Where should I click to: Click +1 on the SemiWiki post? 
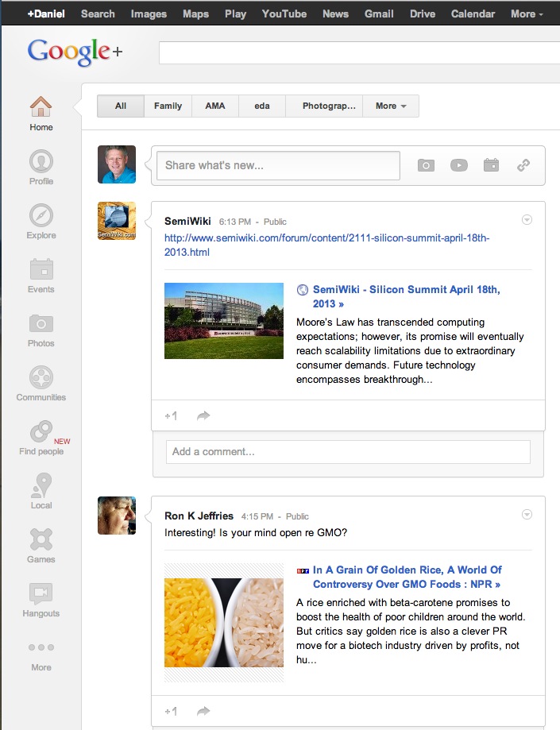(171, 415)
